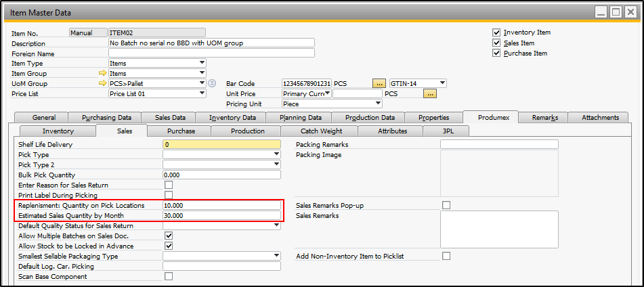Click the Packing Remarks text field
The image size is (644, 287).
(499, 144)
